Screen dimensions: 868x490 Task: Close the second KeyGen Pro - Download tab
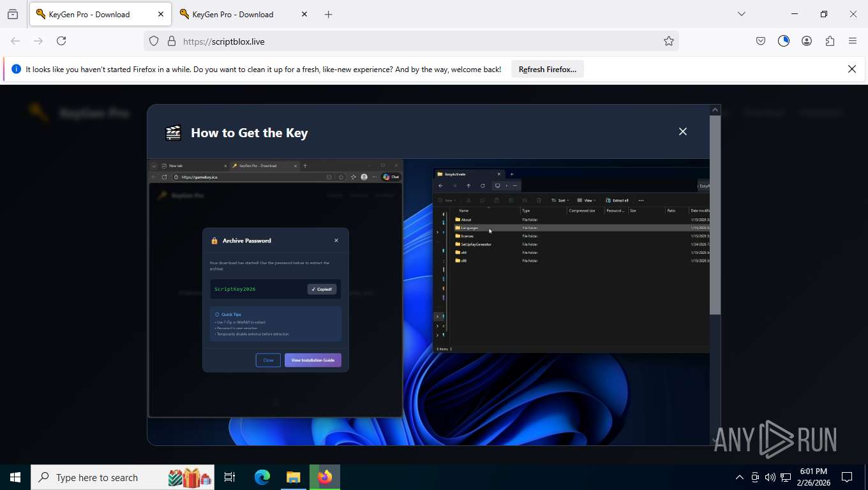point(304,14)
